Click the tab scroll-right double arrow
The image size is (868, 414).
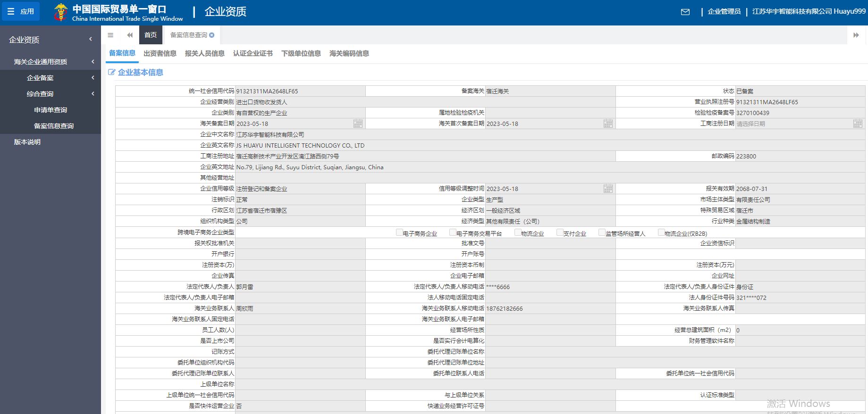[856, 35]
